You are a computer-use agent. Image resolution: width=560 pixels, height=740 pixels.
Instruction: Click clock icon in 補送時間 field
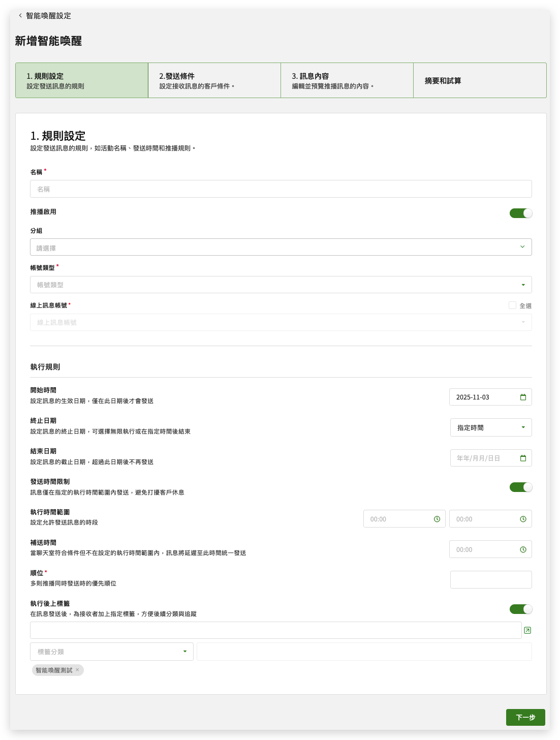pos(523,549)
